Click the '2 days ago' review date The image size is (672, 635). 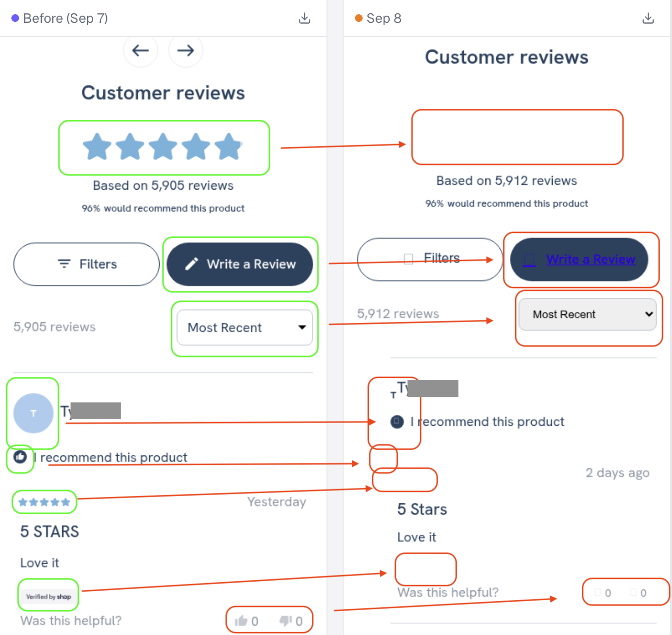click(x=617, y=473)
